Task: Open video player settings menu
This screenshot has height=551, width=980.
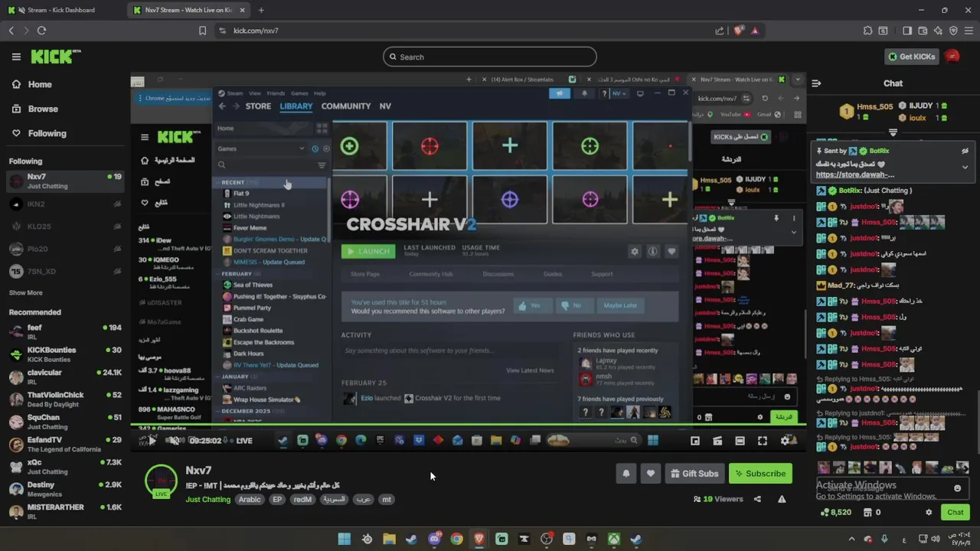Action: click(785, 440)
